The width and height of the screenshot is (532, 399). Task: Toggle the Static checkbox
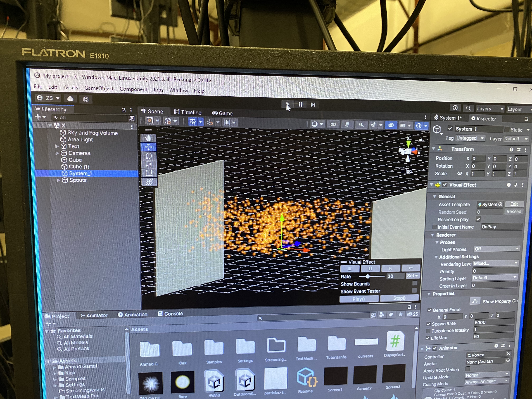507,129
